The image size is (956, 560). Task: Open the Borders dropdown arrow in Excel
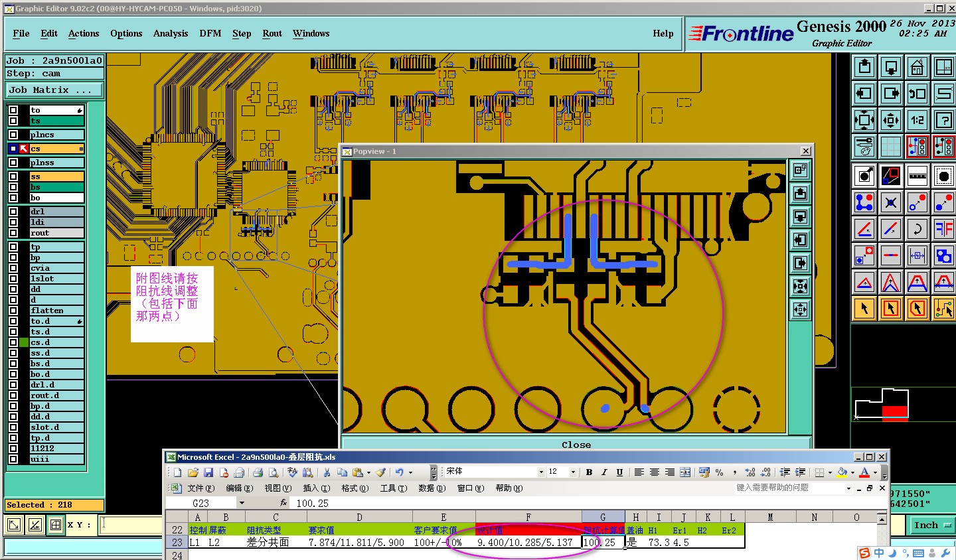(x=830, y=472)
